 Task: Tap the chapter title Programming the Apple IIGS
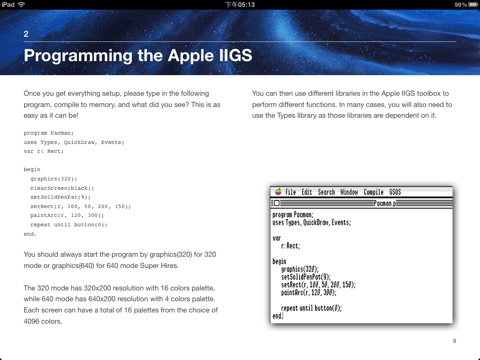tap(138, 55)
